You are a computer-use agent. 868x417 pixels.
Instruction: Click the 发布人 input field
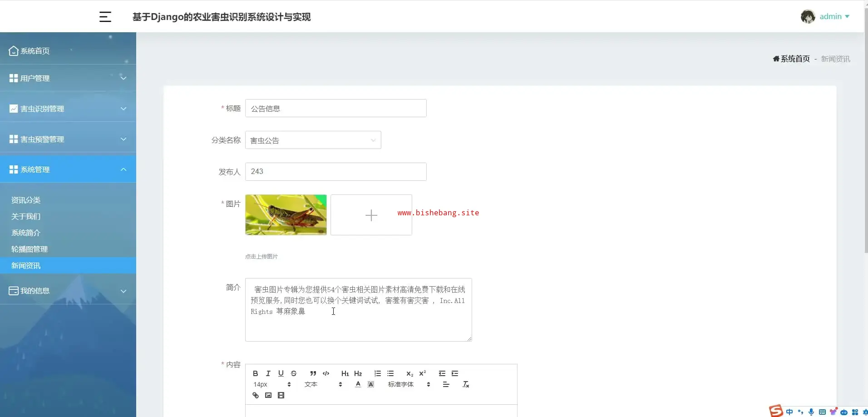point(336,172)
